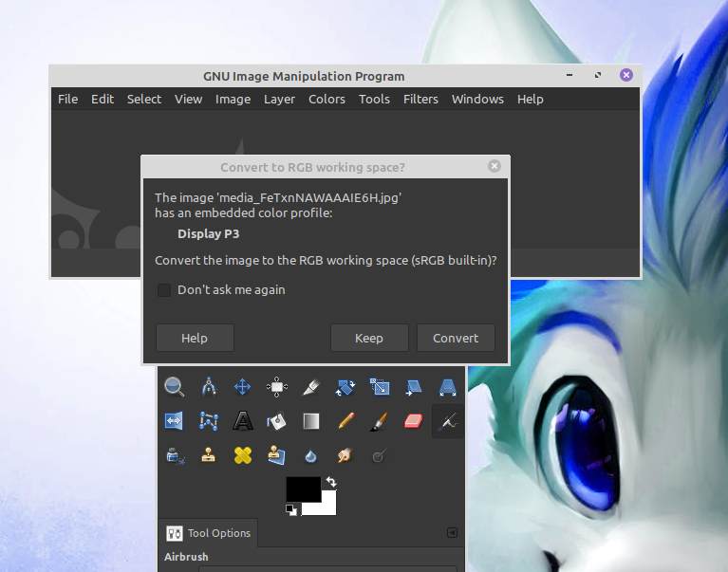
Task: Open the Windows menu
Action: point(477,99)
